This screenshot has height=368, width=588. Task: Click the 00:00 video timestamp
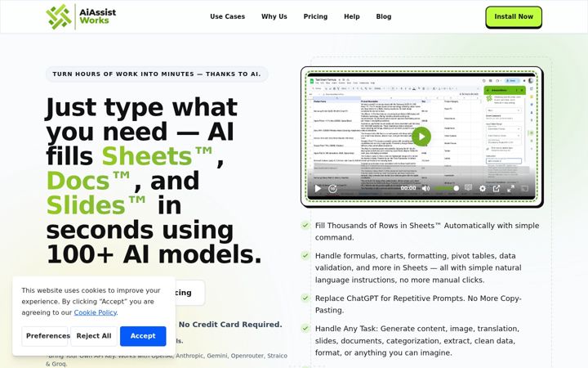[408, 188]
